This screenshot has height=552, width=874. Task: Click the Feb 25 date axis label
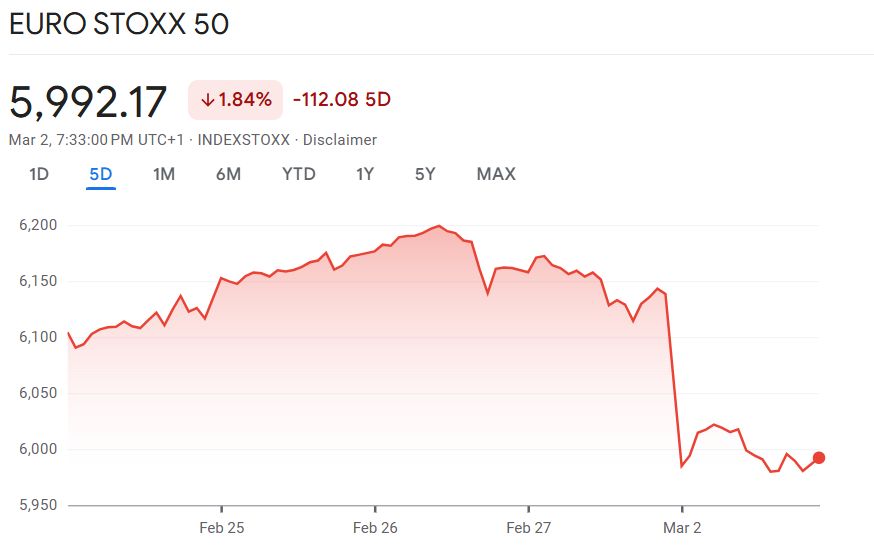[x=221, y=527]
